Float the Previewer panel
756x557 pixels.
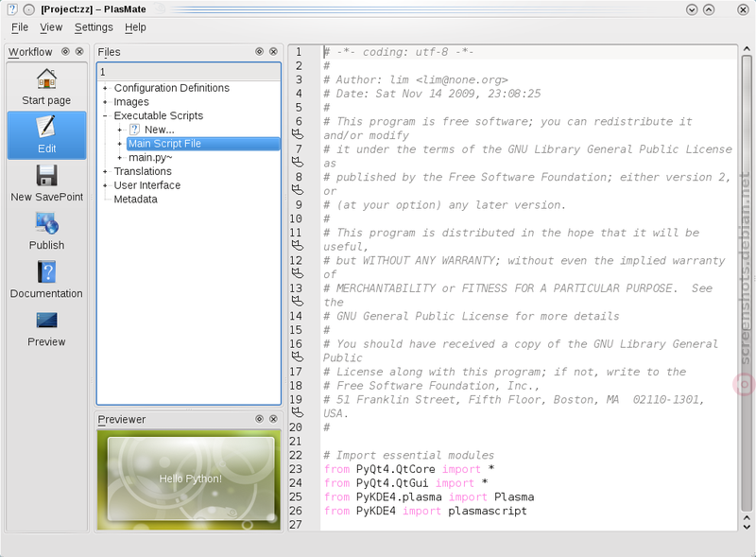coord(259,419)
